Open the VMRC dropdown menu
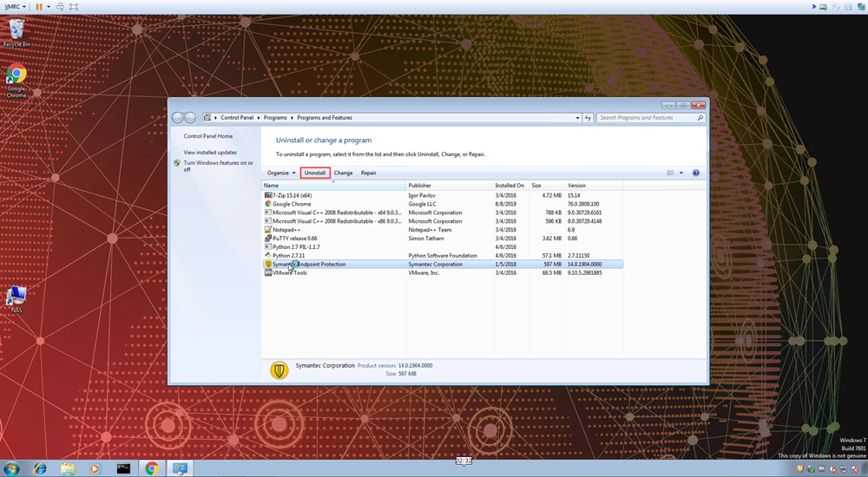Screen dimensions: 868x477 (x=15, y=7)
